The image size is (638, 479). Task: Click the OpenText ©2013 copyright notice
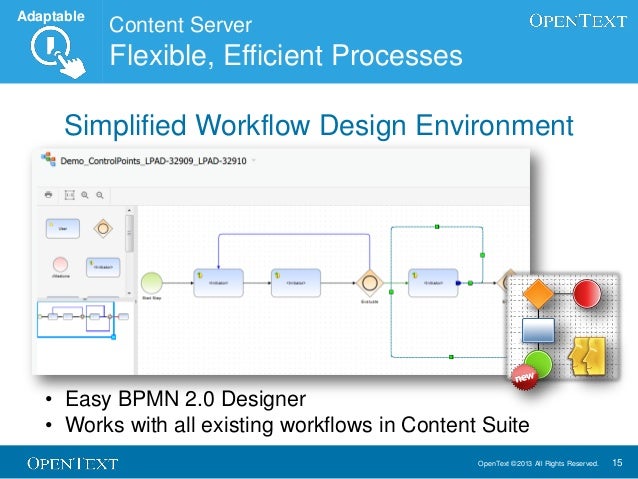tap(537, 464)
